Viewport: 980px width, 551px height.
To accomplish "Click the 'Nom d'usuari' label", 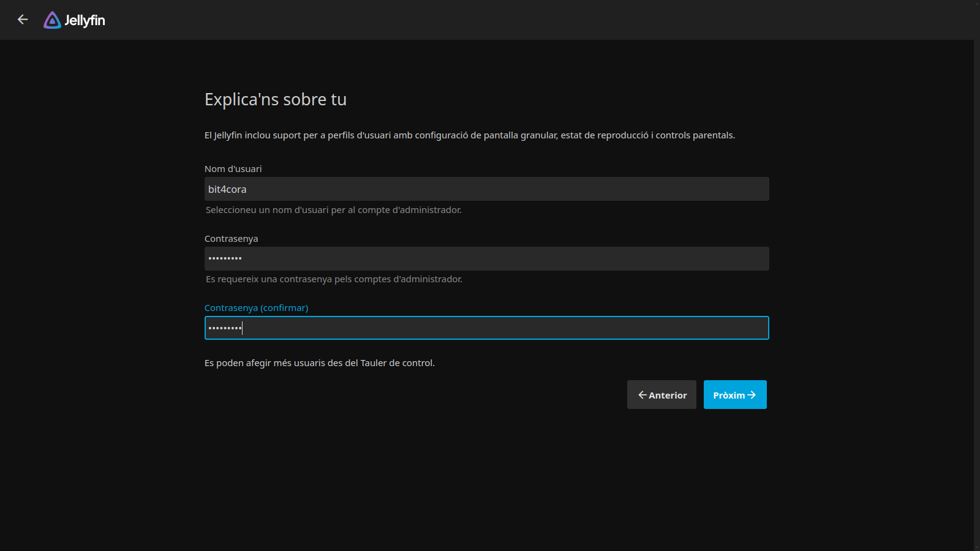I will (233, 169).
